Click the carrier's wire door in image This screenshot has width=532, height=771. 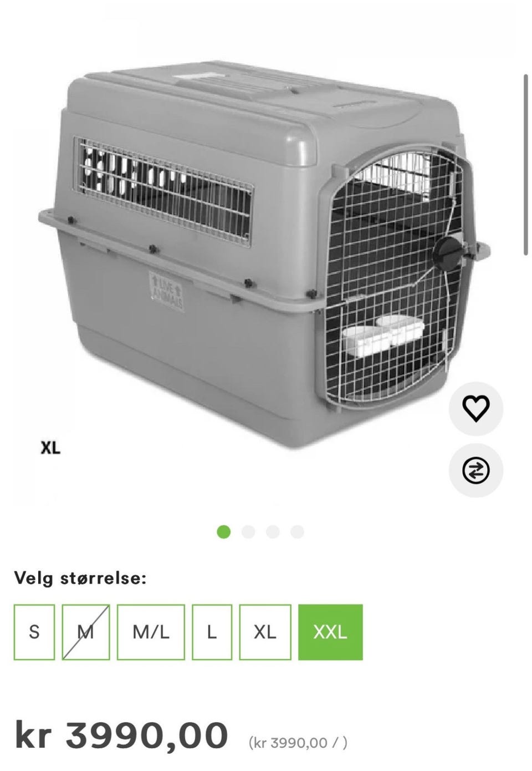395,275
